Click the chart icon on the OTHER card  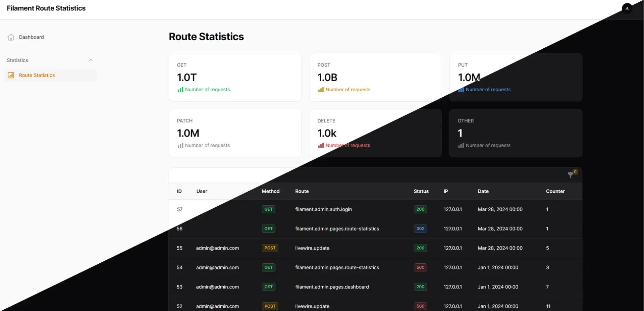(x=461, y=145)
